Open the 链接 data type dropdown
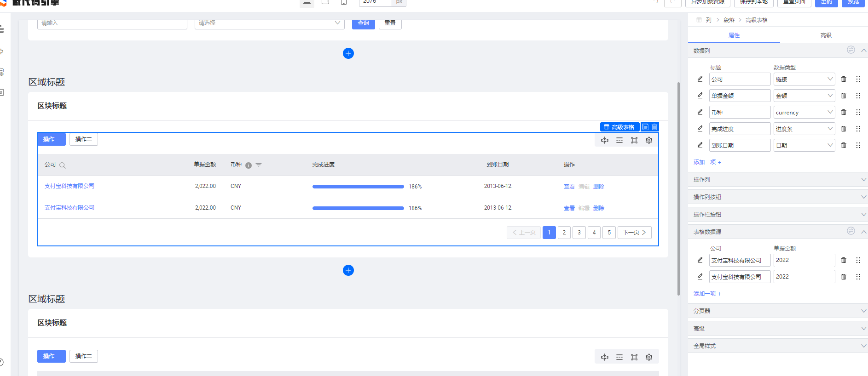 [x=804, y=79]
